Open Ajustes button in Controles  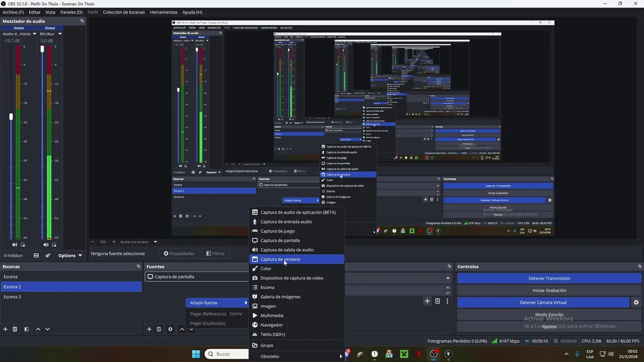(549, 327)
